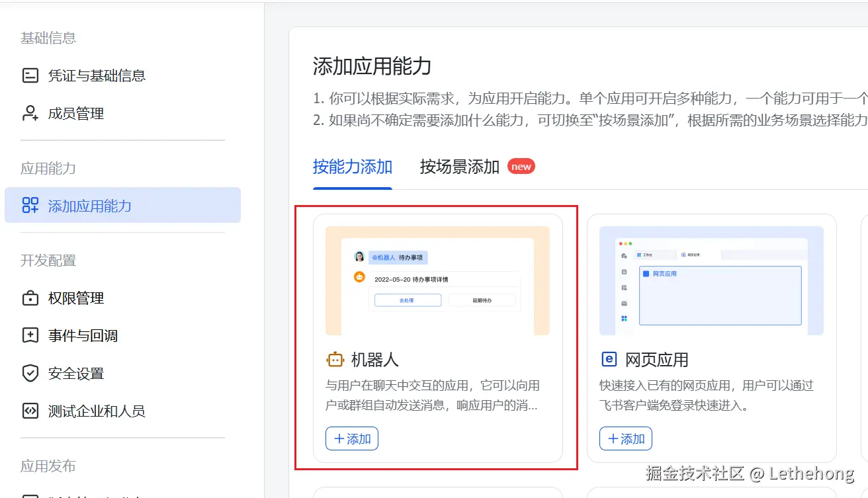The image size is (868, 498).
Task: Click the 安全设置 shield icon
Action: pos(30,374)
